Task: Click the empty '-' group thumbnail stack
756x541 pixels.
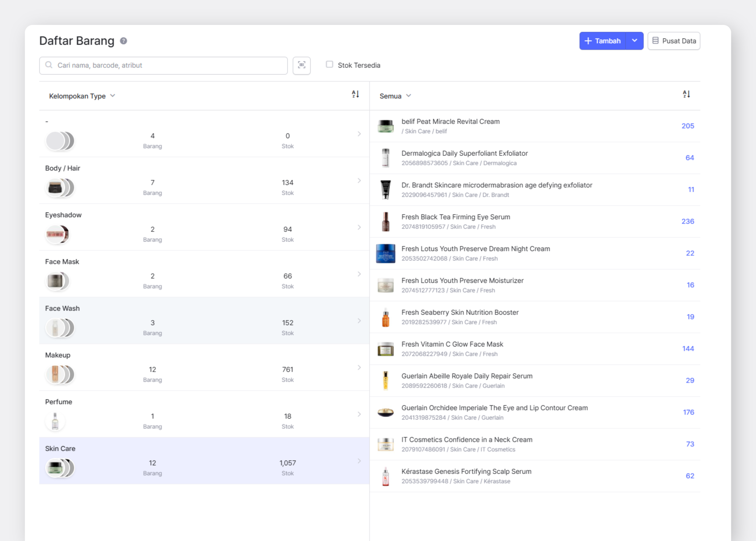Action: (60, 141)
